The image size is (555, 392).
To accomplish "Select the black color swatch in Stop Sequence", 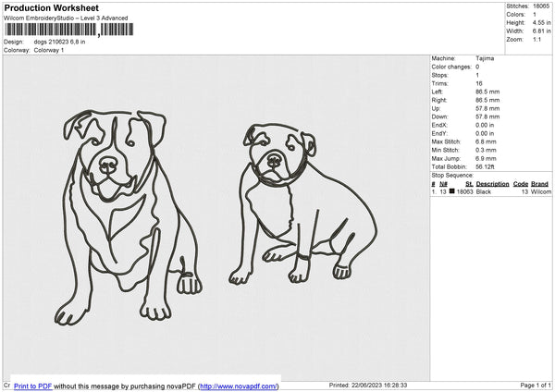I will [x=451, y=191].
